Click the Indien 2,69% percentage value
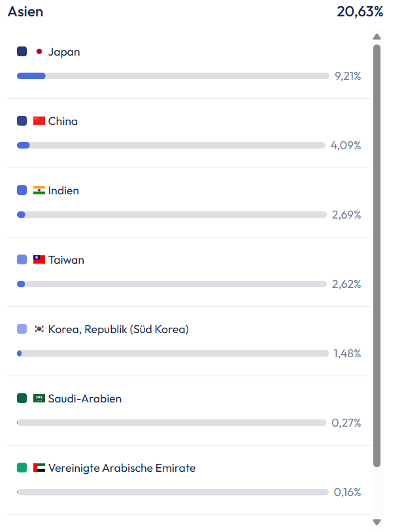Image resolution: width=404 pixels, height=532 pixels. tap(346, 215)
